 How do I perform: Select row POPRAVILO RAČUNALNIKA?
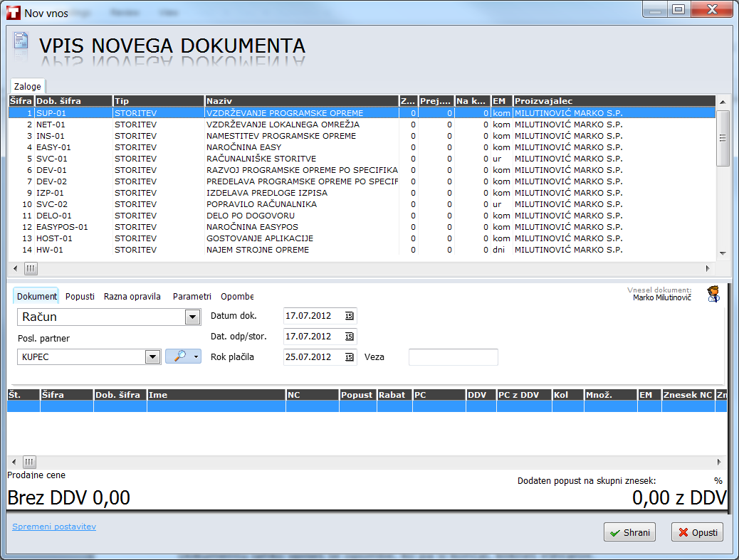click(362, 204)
